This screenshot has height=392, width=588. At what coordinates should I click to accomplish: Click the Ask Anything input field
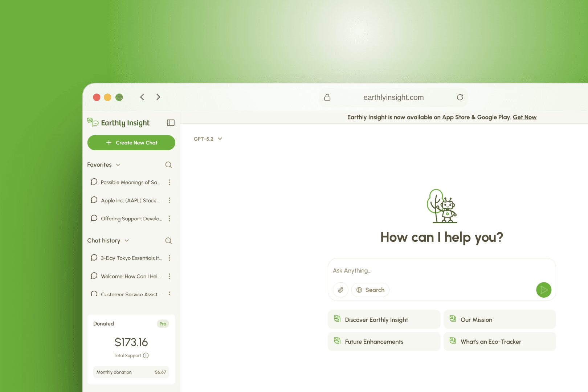point(442,270)
